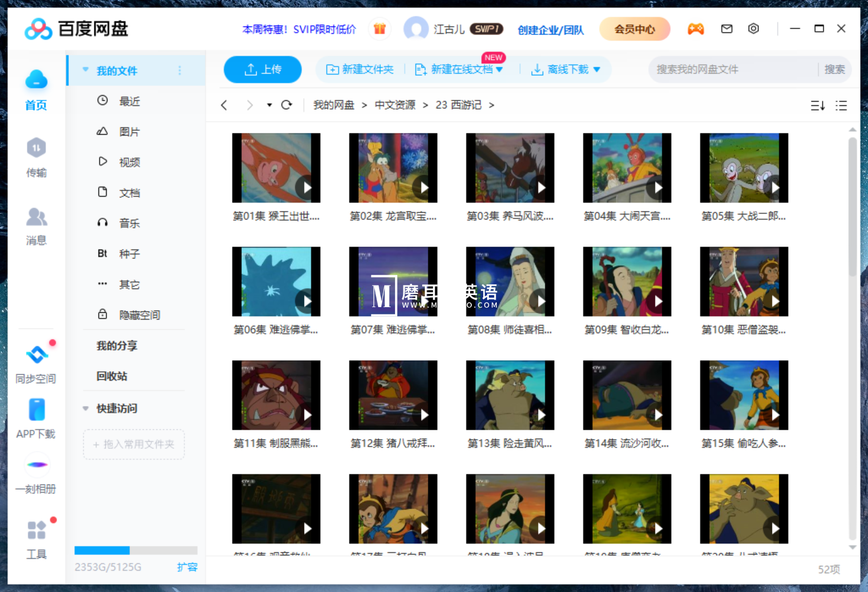Switch to list view layout icon

click(841, 106)
